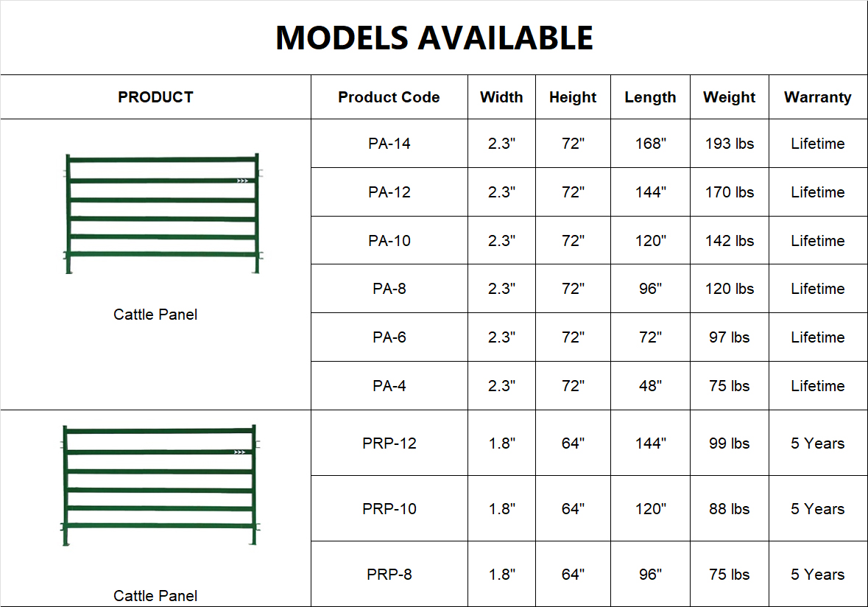
Task: Click the Warranty column header
Action: click(x=817, y=97)
